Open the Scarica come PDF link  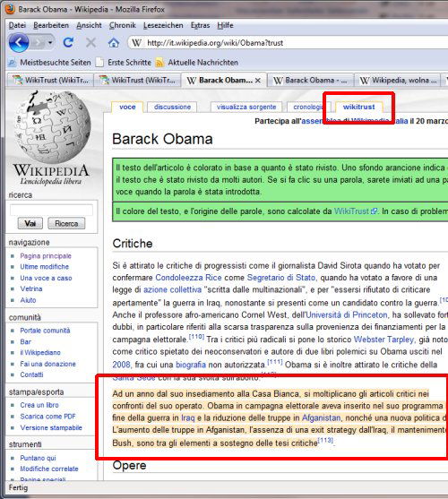[x=47, y=417]
